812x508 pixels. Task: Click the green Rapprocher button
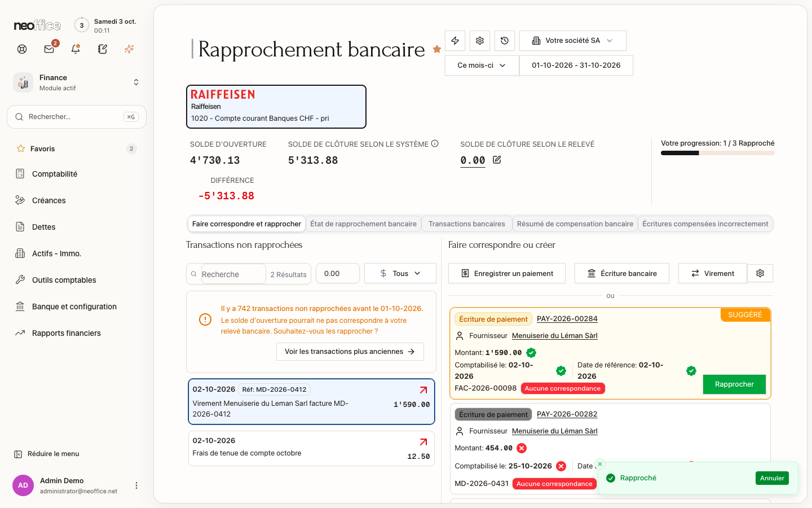point(734,384)
